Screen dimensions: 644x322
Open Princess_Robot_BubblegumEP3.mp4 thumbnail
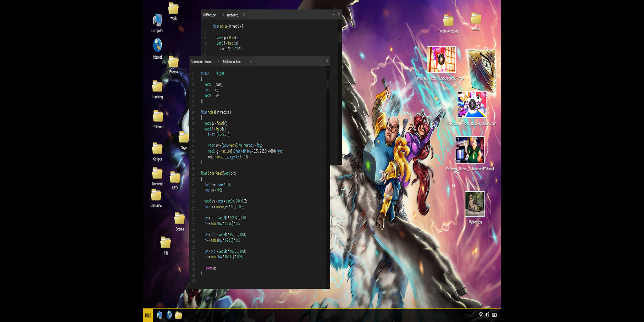click(x=470, y=150)
